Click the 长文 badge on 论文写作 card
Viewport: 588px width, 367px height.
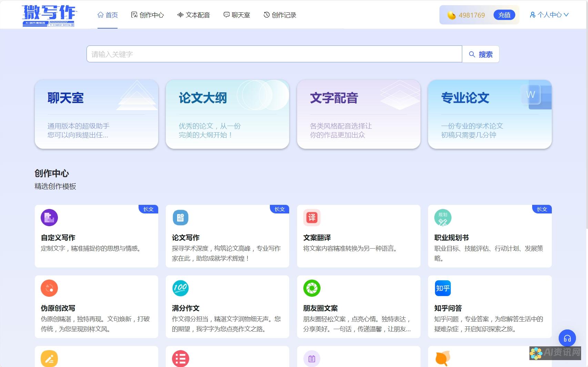(x=280, y=209)
